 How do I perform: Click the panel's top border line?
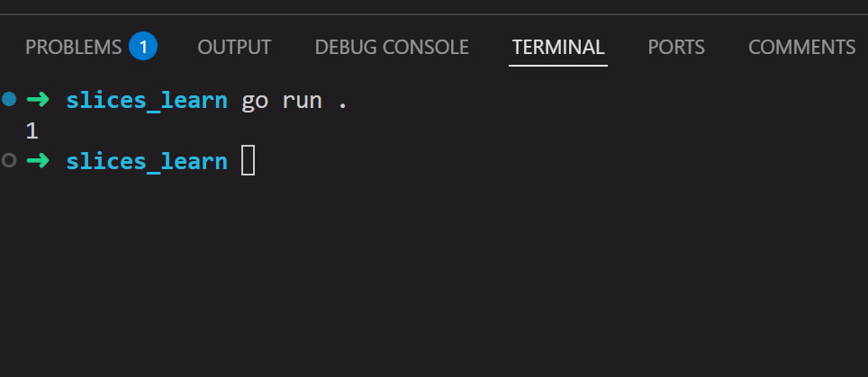[432, 14]
